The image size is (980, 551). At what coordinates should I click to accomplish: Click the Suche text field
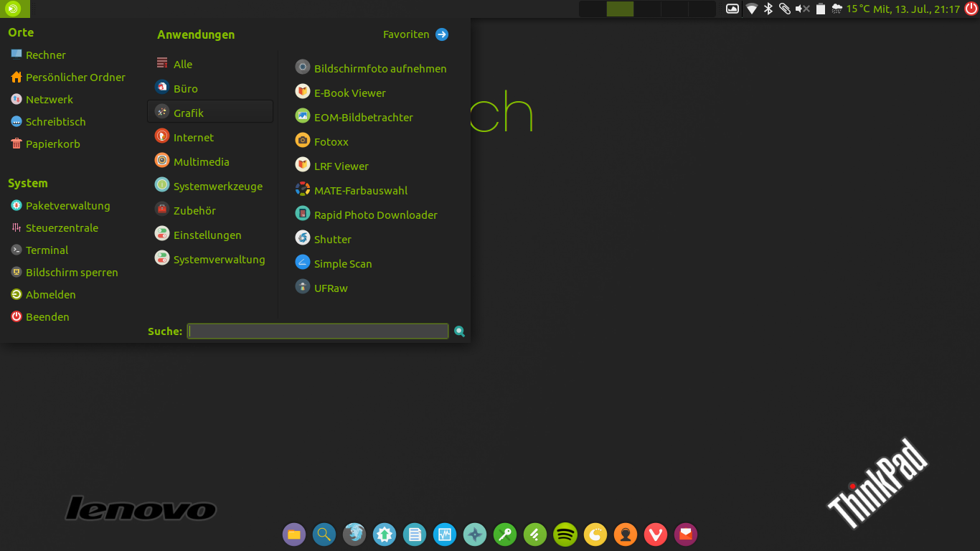pos(318,331)
